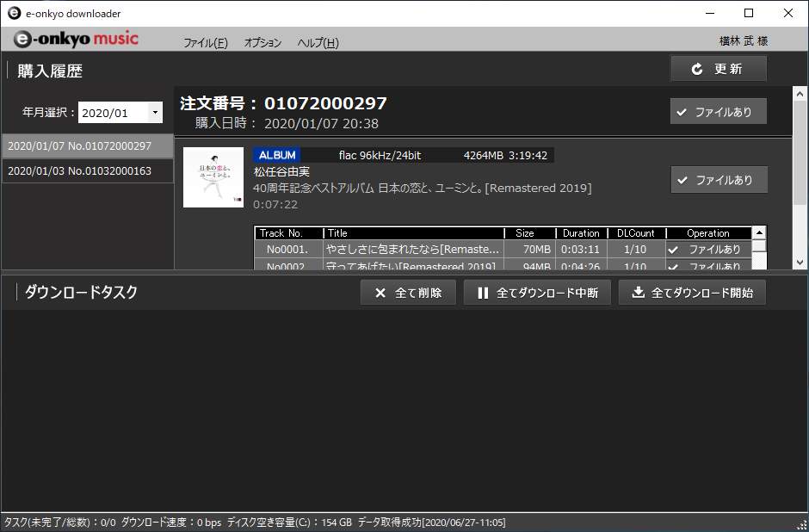Viewport: 809px width, 532px height.
Task: Click the album-level ファイルあり button
Action: tap(719, 180)
